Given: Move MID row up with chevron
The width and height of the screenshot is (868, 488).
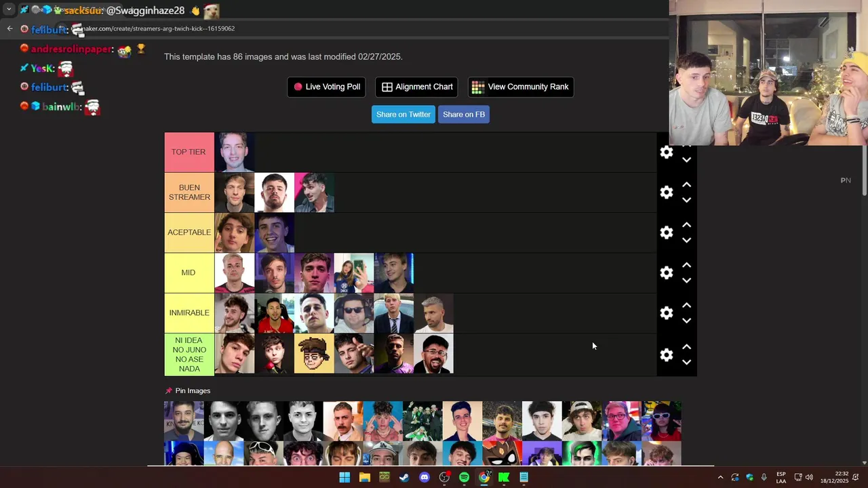Looking at the screenshot, I should [686, 264].
